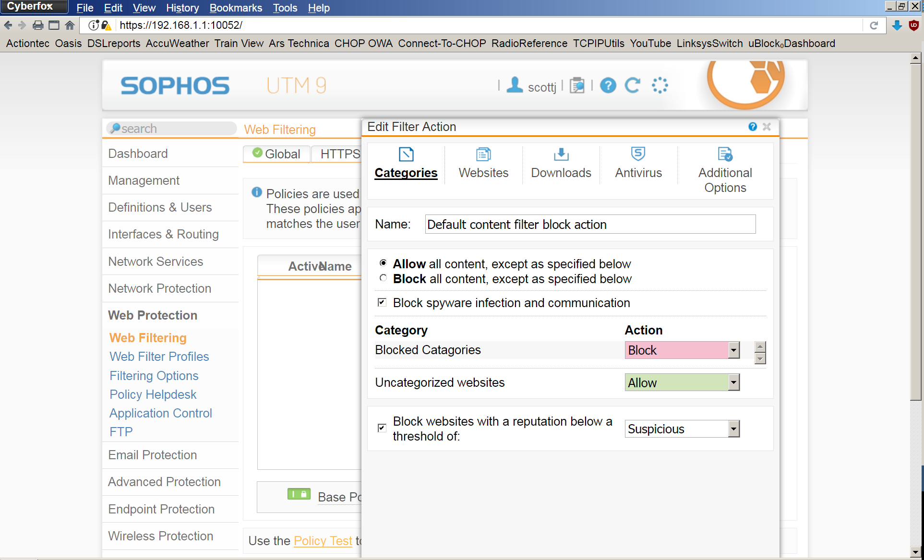924x560 pixels.
Task: Go back with browser back arrow
Action: click(x=8, y=25)
